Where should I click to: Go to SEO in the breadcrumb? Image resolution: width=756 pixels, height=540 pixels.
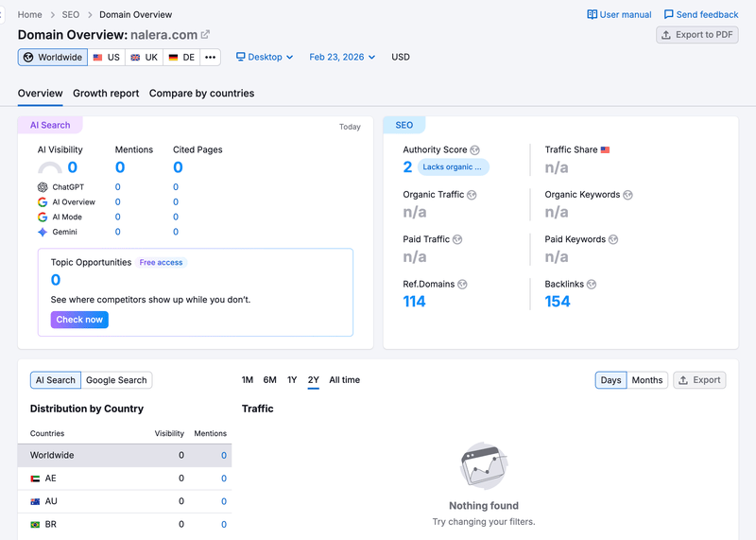(70, 14)
